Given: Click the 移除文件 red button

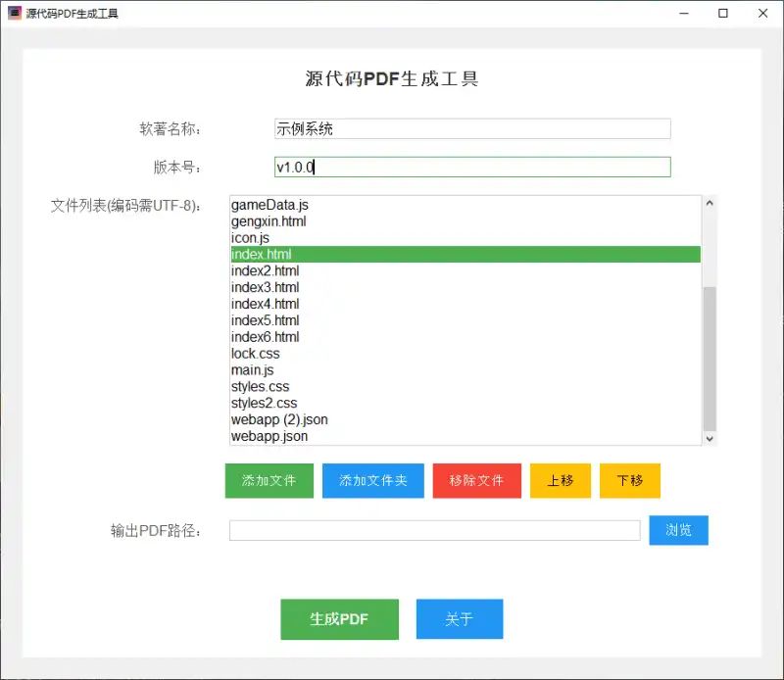Looking at the screenshot, I should click(x=476, y=480).
